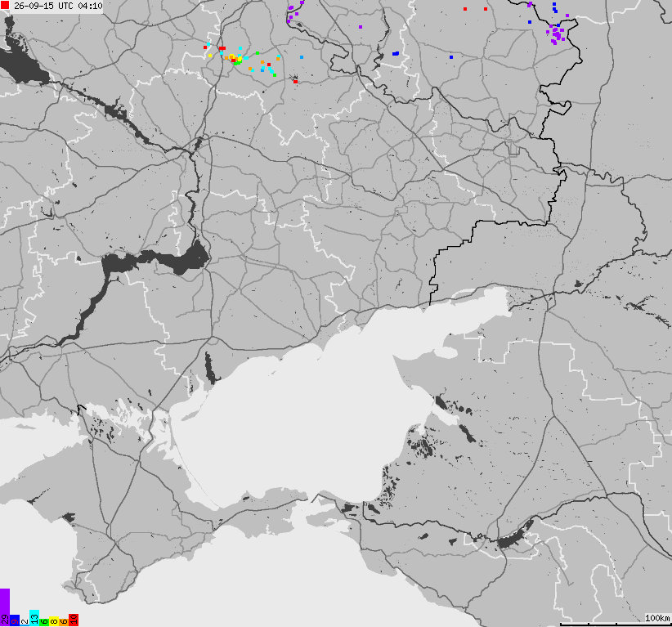Click the isolated purple strike marker near the top center

(361, 27)
